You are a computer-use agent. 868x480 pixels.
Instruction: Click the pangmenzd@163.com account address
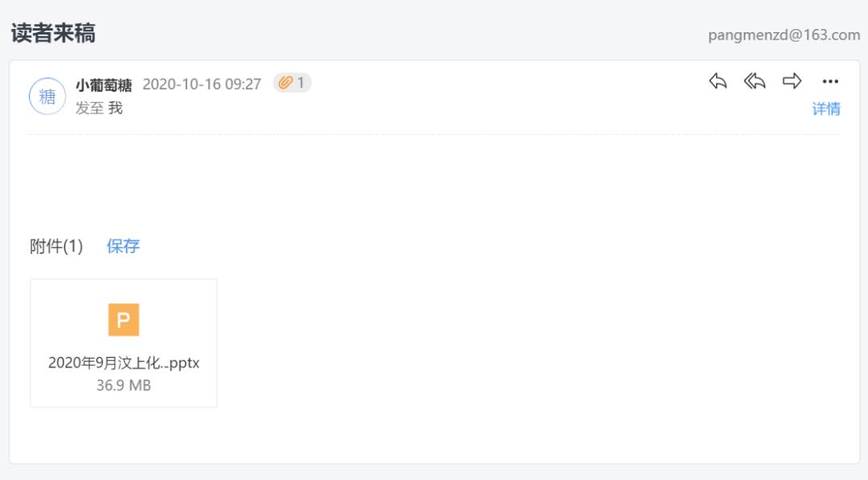(x=784, y=35)
